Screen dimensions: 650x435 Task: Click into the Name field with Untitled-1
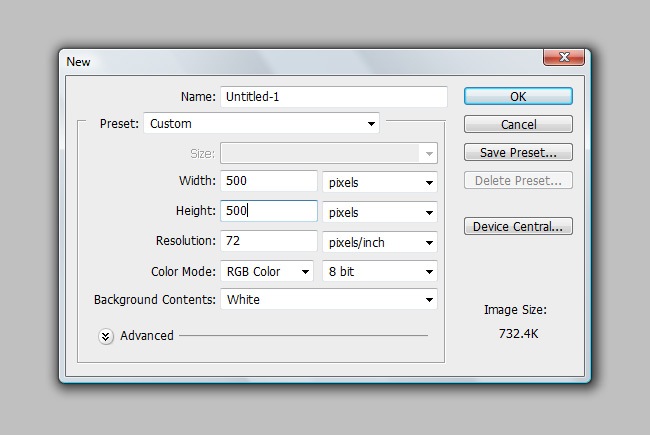click(333, 97)
